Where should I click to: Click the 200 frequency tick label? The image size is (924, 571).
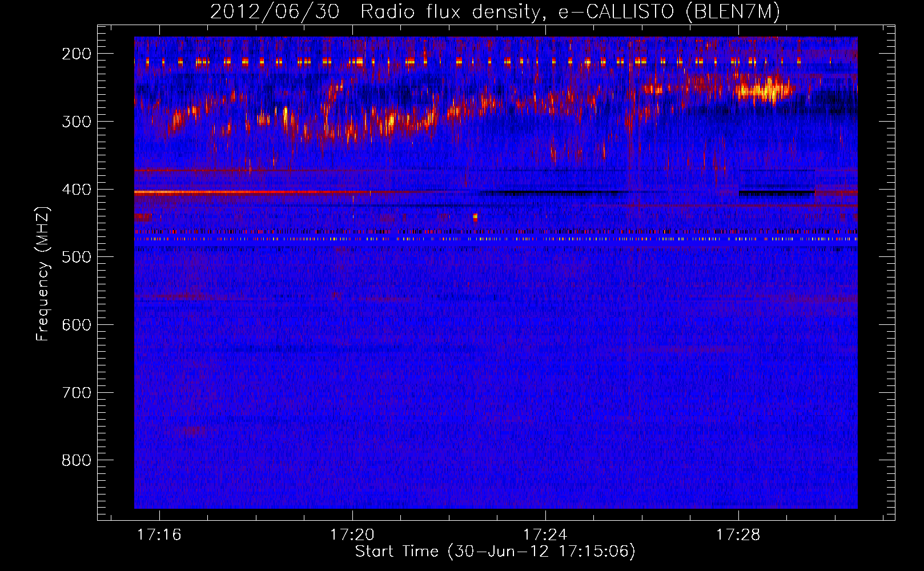point(76,54)
